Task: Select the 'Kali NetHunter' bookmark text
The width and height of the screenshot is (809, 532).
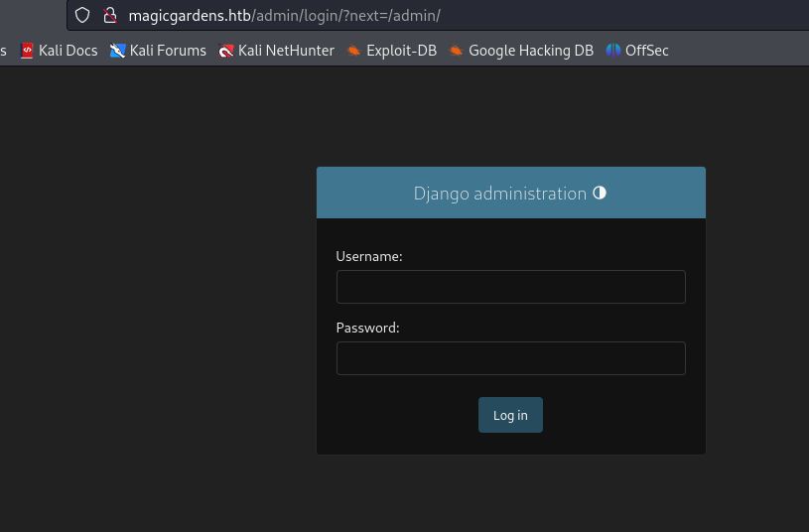Action: (286, 50)
